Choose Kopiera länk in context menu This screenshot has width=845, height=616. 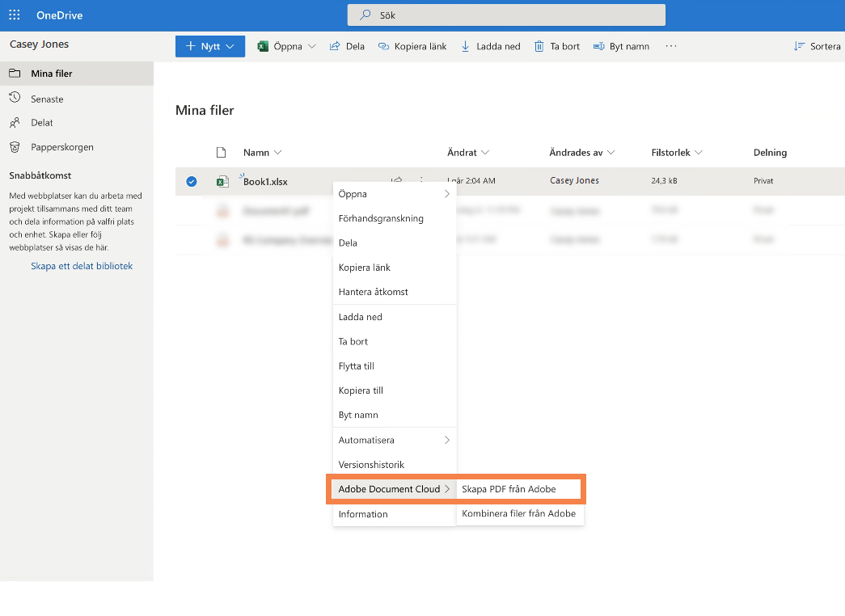coord(395,268)
